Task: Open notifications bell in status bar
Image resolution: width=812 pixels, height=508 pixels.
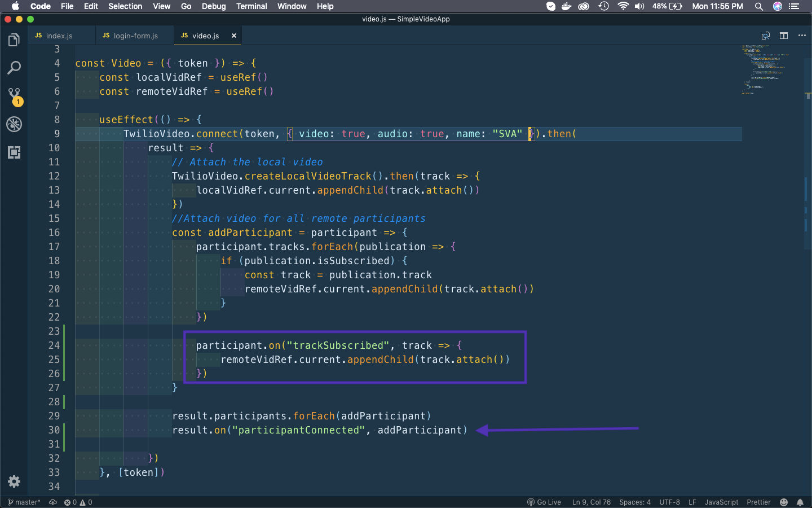Action: [800, 502]
